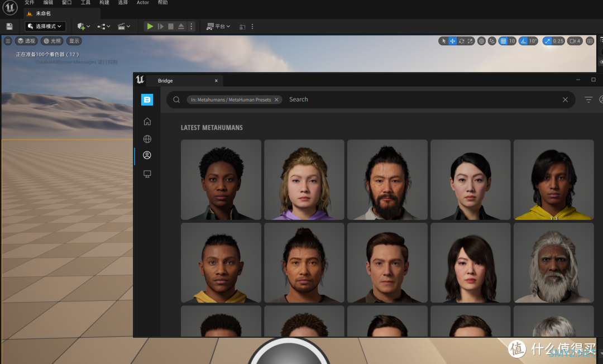
Task: Open the add content cube-plus dropdown
Action: tap(83, 27)
